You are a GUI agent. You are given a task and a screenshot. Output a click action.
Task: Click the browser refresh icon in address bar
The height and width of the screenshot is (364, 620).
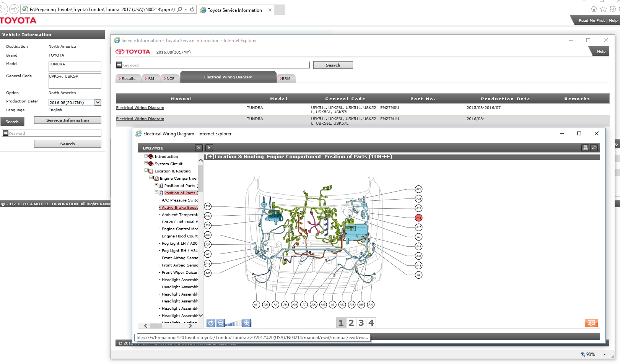click(192, 9)
